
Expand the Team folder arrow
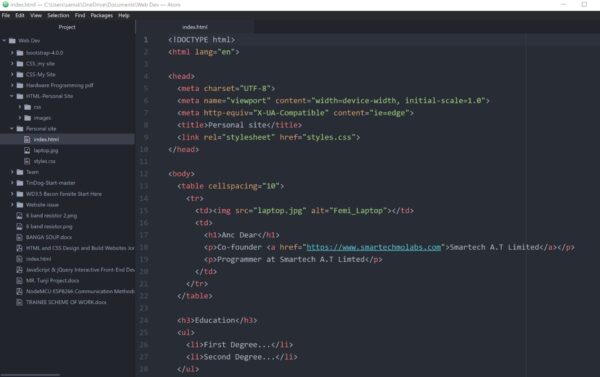point(12,172)
